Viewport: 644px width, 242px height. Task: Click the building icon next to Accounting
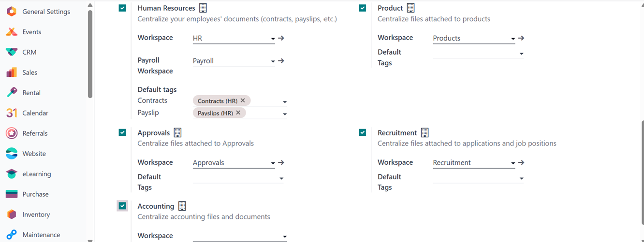[x=182, y=206]
